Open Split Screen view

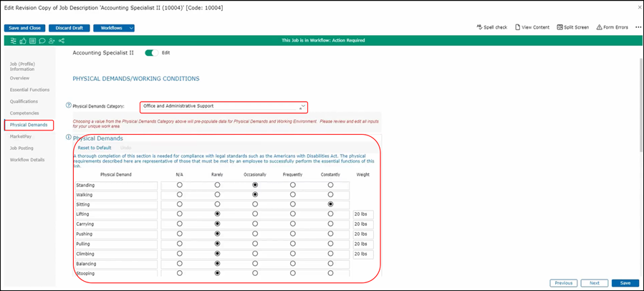click(572, 27)
